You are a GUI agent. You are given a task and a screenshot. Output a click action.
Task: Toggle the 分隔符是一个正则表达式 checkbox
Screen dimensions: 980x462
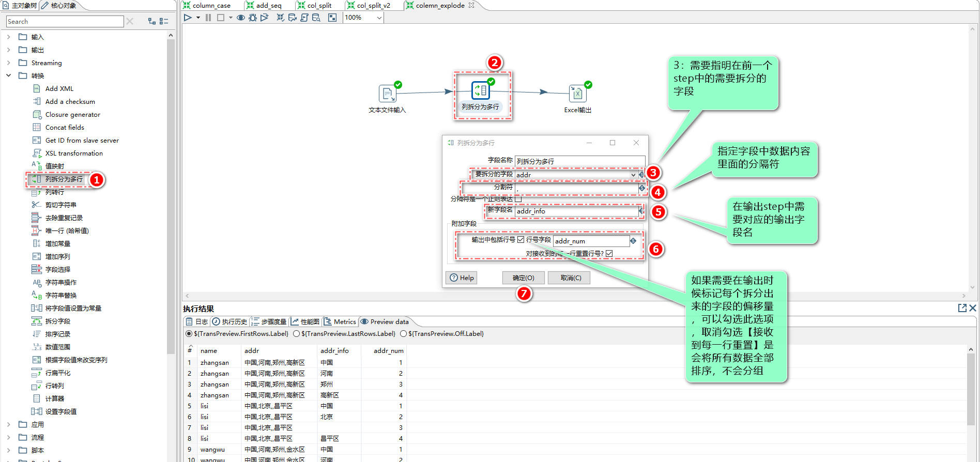point(518,199)
